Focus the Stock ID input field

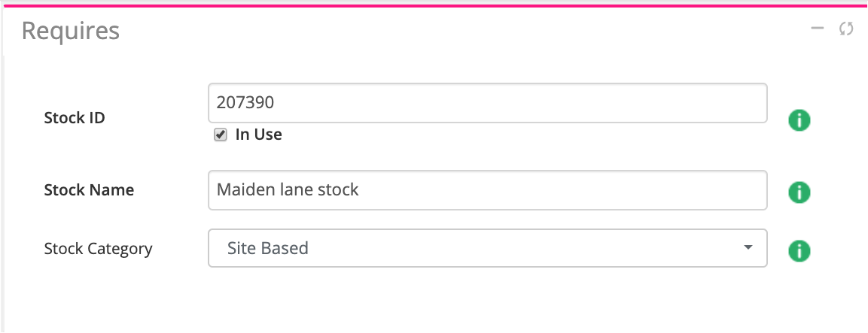coord(487,103)
